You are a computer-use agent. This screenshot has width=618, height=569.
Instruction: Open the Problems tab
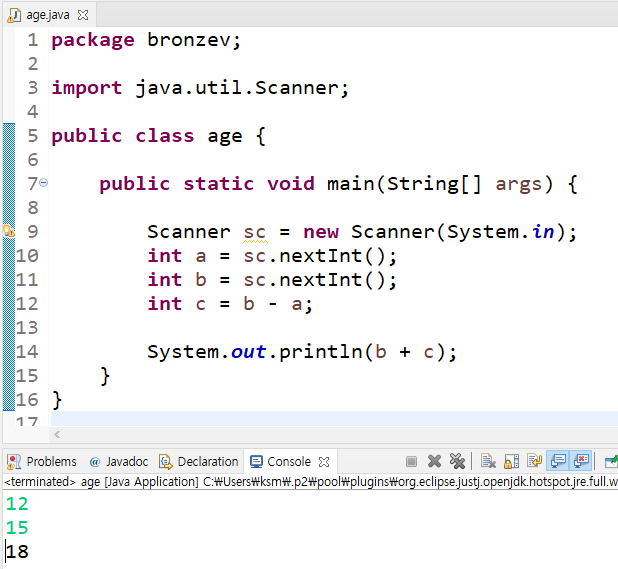pyautogui.click(x=42, y=461)
